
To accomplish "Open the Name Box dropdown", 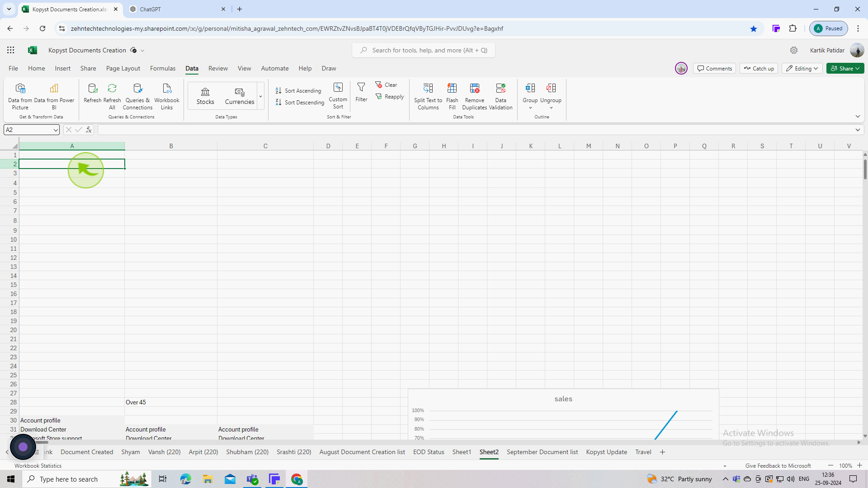I will tap(55, 130).
